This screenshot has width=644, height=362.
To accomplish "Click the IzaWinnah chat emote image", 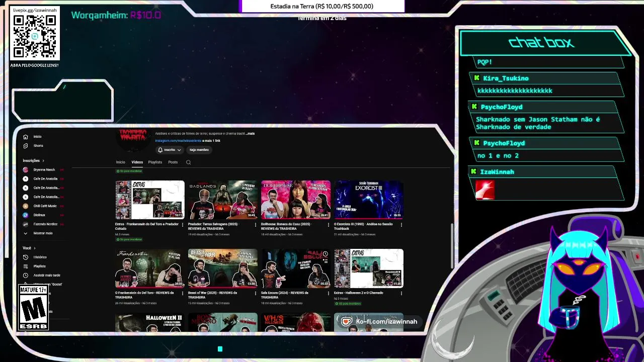I will [485, 190].
